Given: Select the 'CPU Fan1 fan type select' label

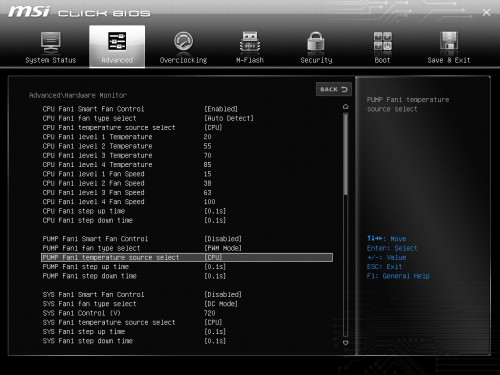Looking at the screenshot, I should pos(89,118).
